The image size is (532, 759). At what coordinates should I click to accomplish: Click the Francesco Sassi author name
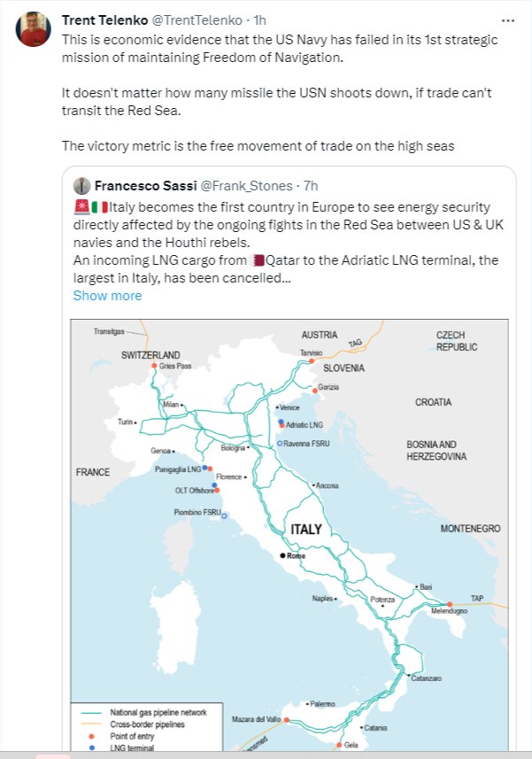click(145, 186)
